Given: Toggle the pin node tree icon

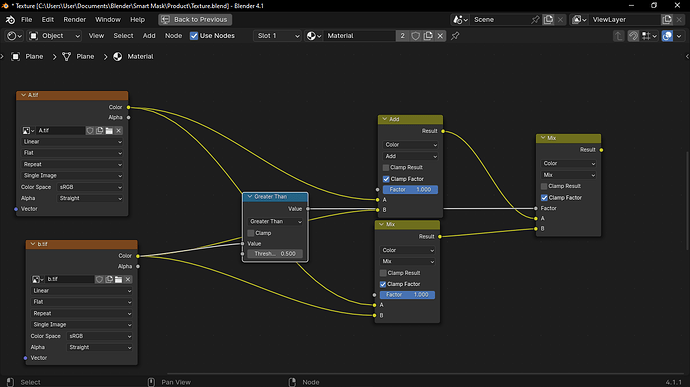Looking at the screenshot, I should tap(455, 36).
